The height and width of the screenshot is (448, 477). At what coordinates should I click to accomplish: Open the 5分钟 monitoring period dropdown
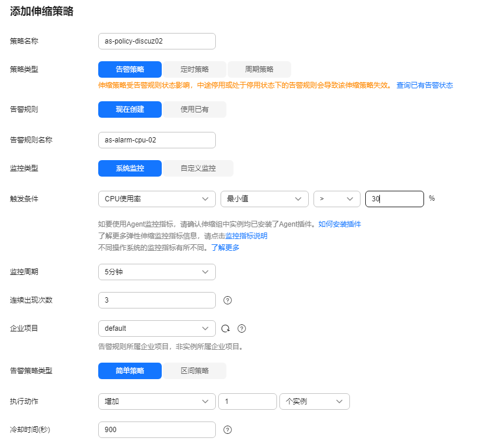(157, 272)
